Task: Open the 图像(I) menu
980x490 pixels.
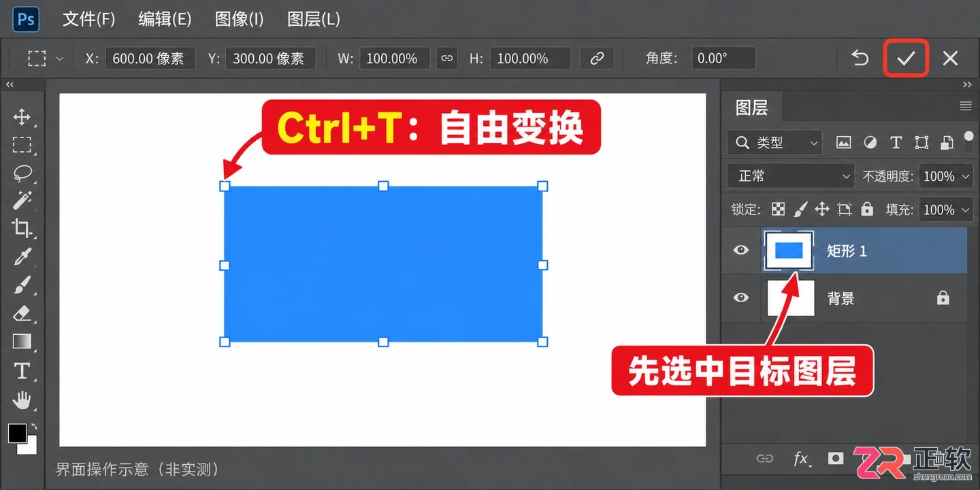Action: (x=240, y=19)
